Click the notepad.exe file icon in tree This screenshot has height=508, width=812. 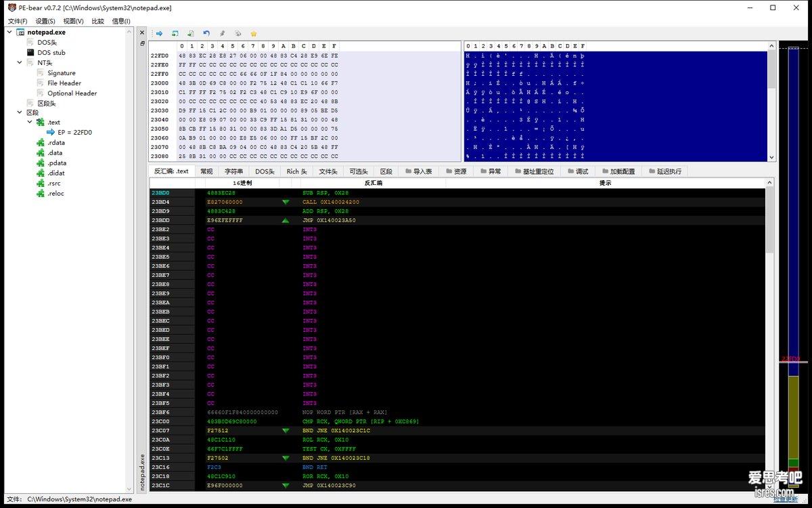[20, 32]
